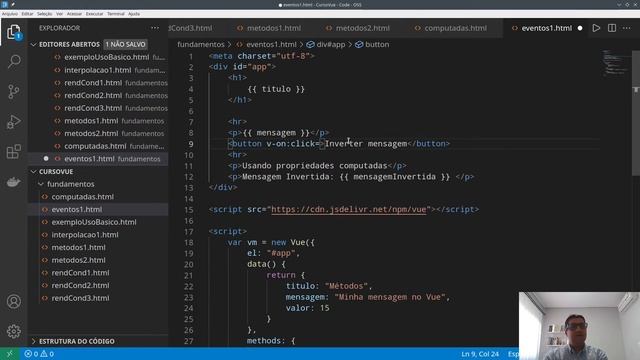Expand the Estrutura do Código section
Screen dimensions: 640x360
34,341
